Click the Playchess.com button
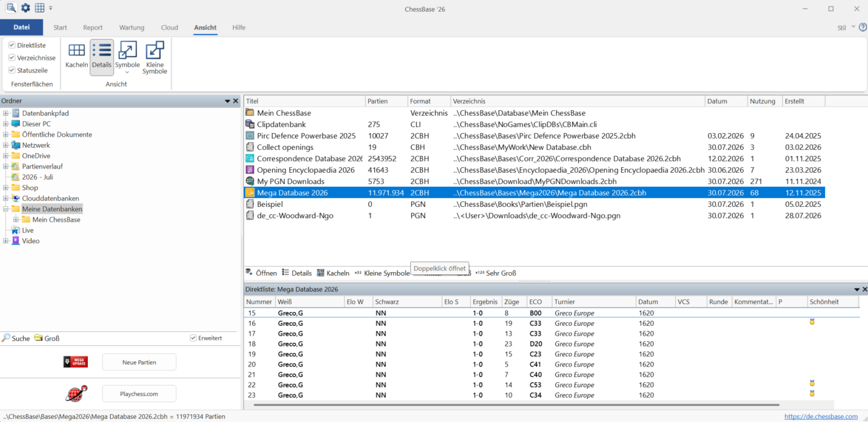The width and height of the screenshot is (868, 422). click(x=139, y=394)
